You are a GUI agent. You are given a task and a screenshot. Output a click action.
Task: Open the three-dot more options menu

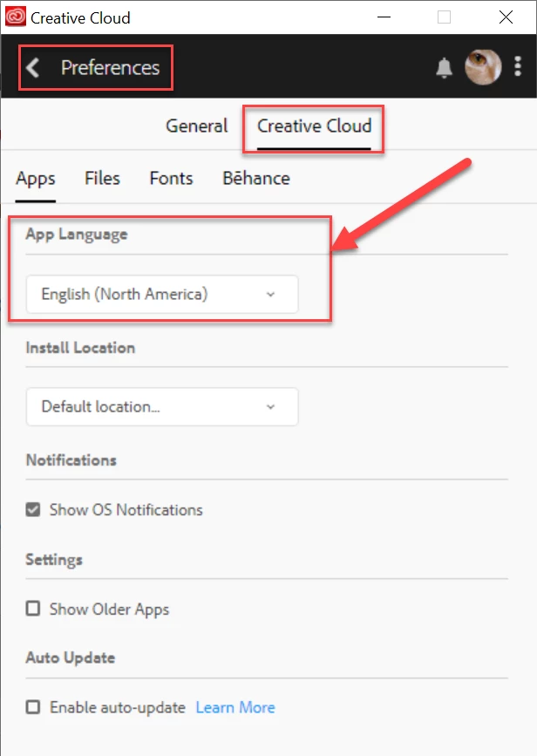tap(518, 66)
